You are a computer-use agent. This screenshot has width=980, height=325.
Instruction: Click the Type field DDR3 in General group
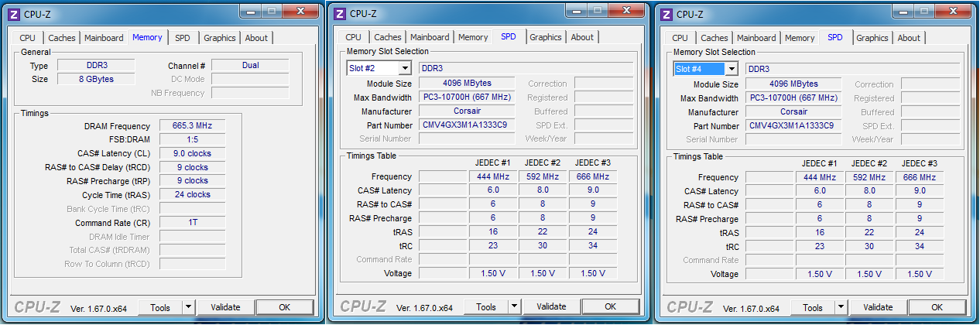point(96,66)
